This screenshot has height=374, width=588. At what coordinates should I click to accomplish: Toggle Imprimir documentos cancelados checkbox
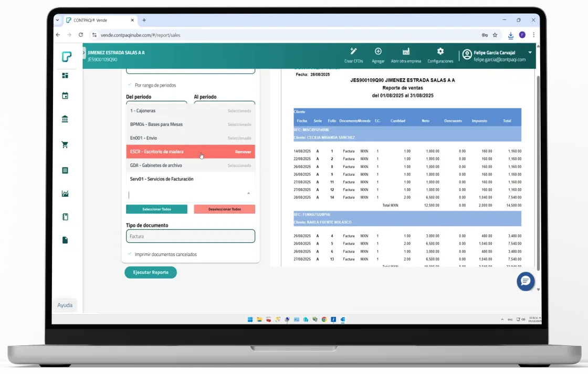point(129,254)
